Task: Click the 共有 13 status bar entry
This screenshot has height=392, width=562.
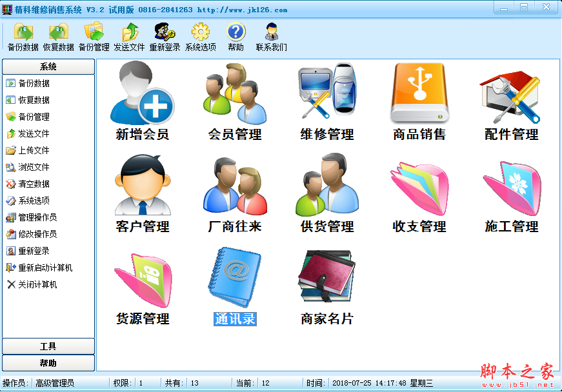Action: (x=182, y=384)
